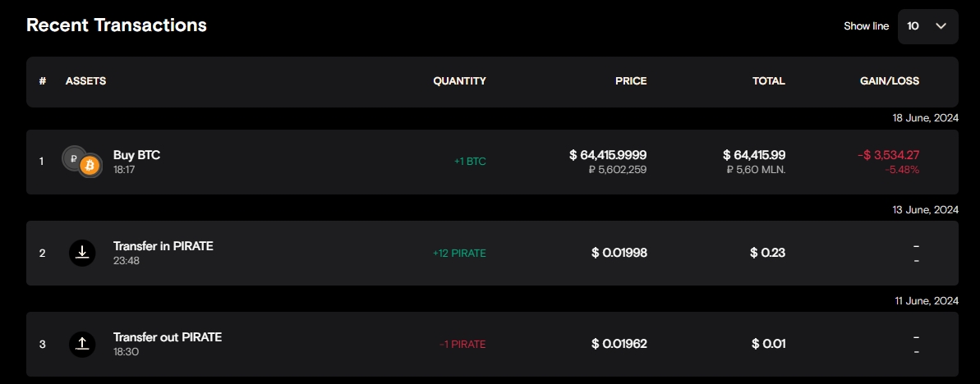This screenshot has height=384, width=980.
Task: Click the ruble coin icon behind the Bitcoin icon
Action: click(73, 158)
